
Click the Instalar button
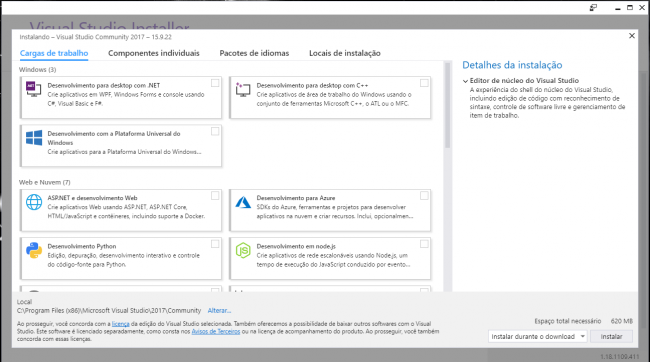click(611, 336)
